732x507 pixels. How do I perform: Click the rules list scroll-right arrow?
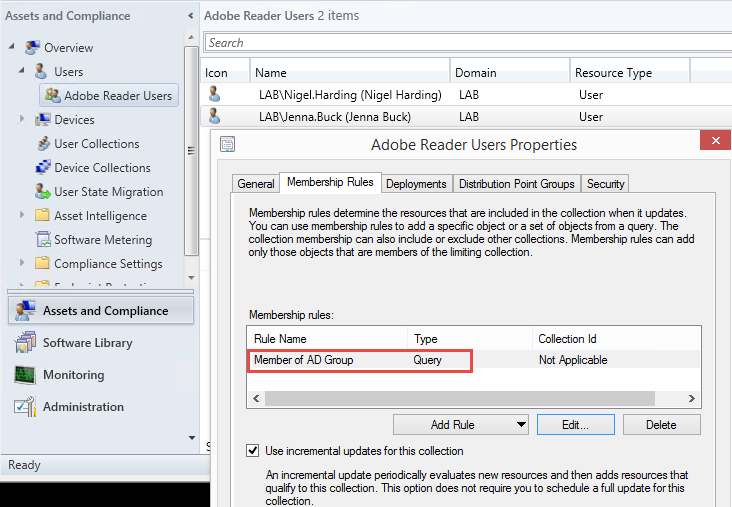[691, 398]
